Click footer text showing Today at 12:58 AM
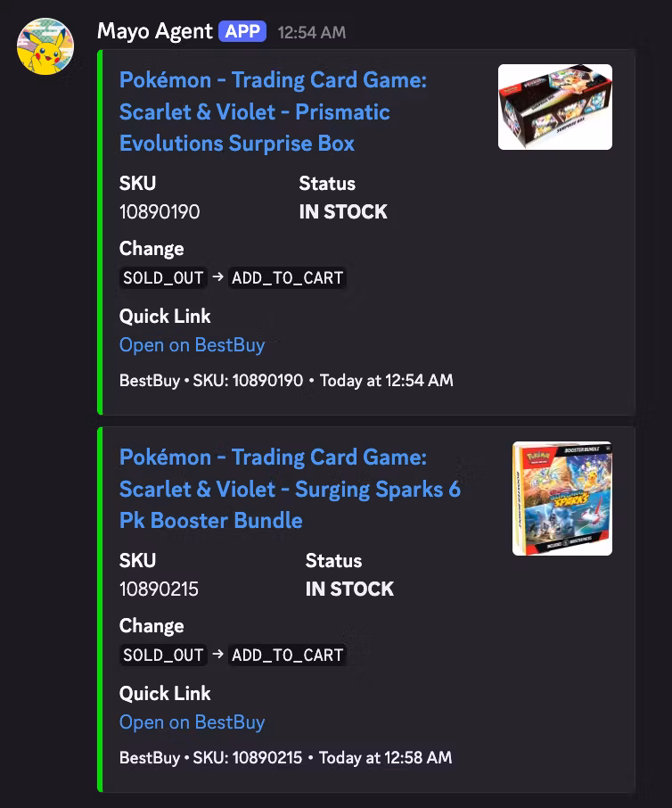The image size is (672, 808). point(386,757)
